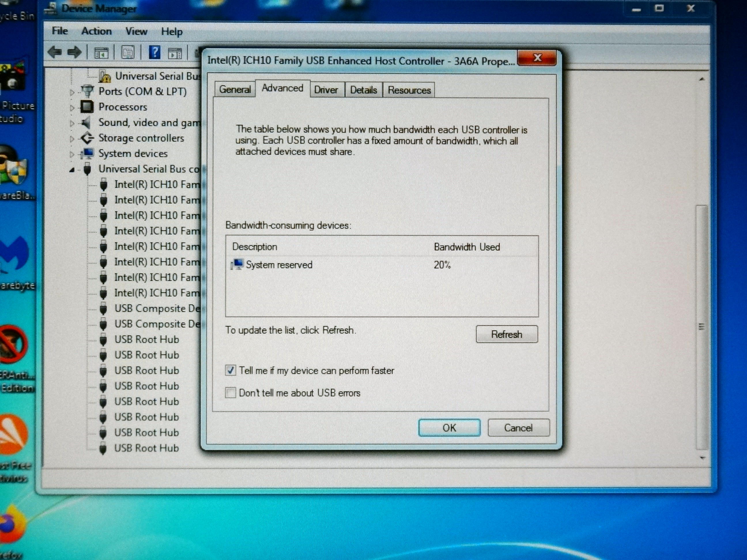The image size is (747, 560).
Task: Select the Processors category icon
Action: click(87, 107)
